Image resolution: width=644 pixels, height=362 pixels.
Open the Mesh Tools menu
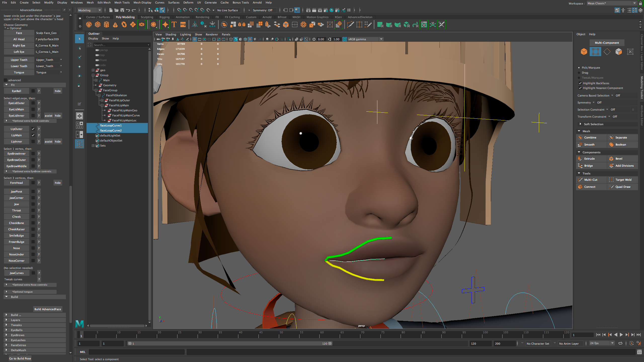(122, 3)
